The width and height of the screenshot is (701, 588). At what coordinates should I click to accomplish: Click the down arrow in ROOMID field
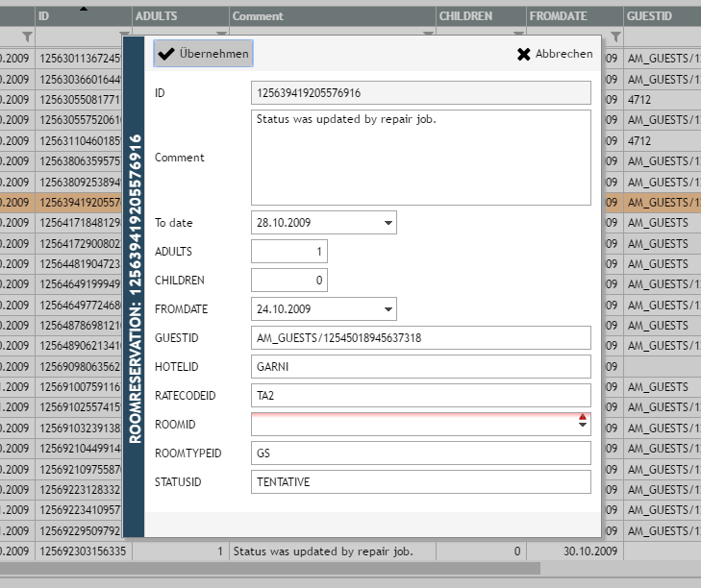point(582,428)
